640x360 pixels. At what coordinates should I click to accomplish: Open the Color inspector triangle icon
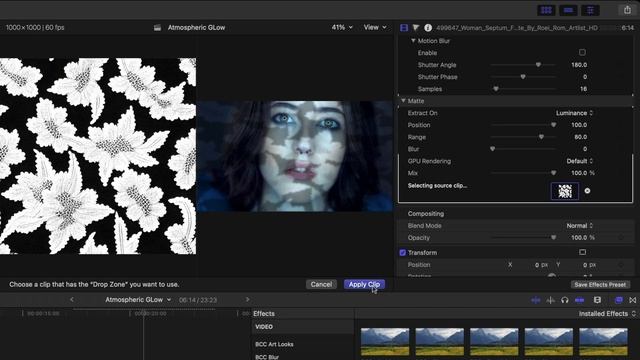click(416, 28)
